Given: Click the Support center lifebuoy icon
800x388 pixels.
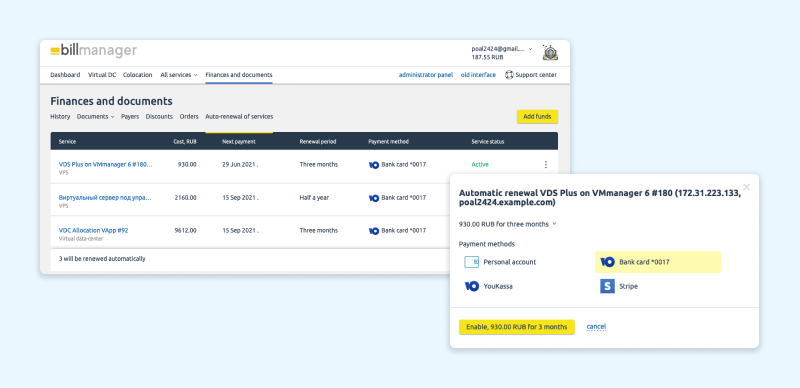Looking at the screenshot, I should pyautogui.click(x=509, y=75).
